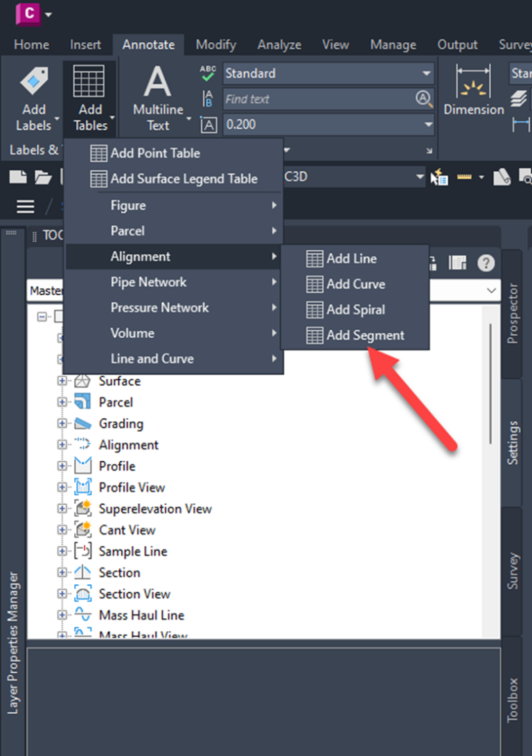Image resolution: width=532 pixels, height=756 pixels.
Task: Click the Superelevation View tree icon
Action: [x=82, y=508]
